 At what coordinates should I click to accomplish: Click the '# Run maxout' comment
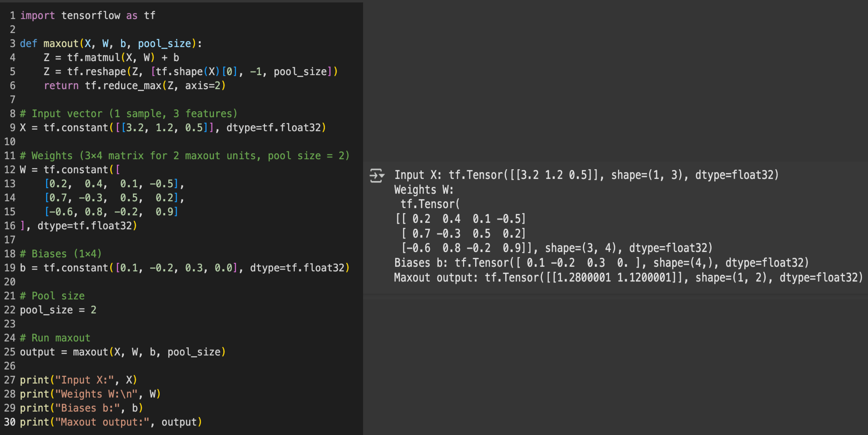pos(55,338)
